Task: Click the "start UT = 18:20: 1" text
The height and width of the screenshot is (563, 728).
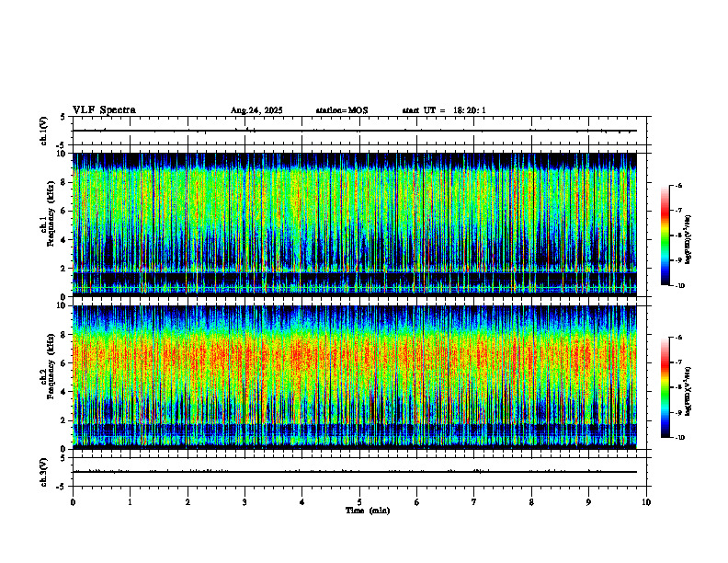Action: pyautogui.click(x=444, y=110)
